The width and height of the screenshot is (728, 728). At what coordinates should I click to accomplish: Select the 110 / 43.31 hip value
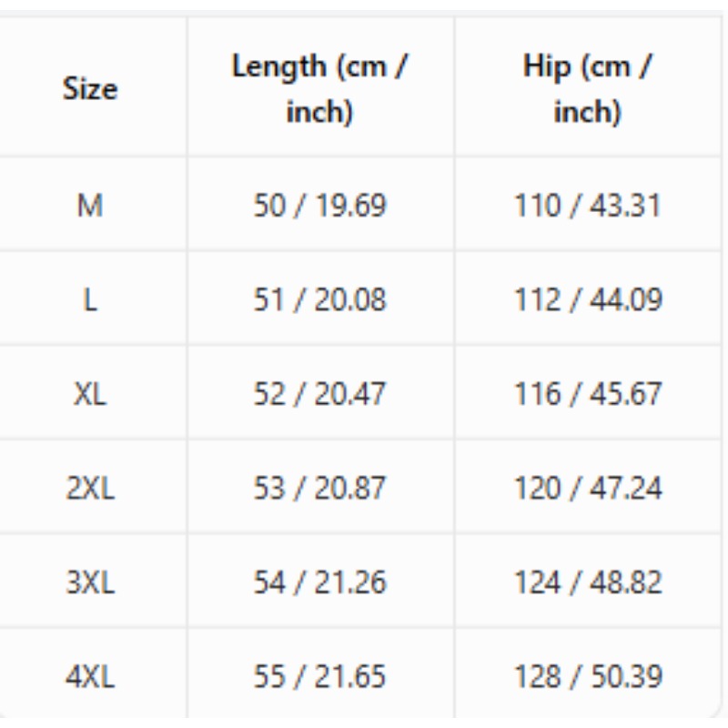588,205
